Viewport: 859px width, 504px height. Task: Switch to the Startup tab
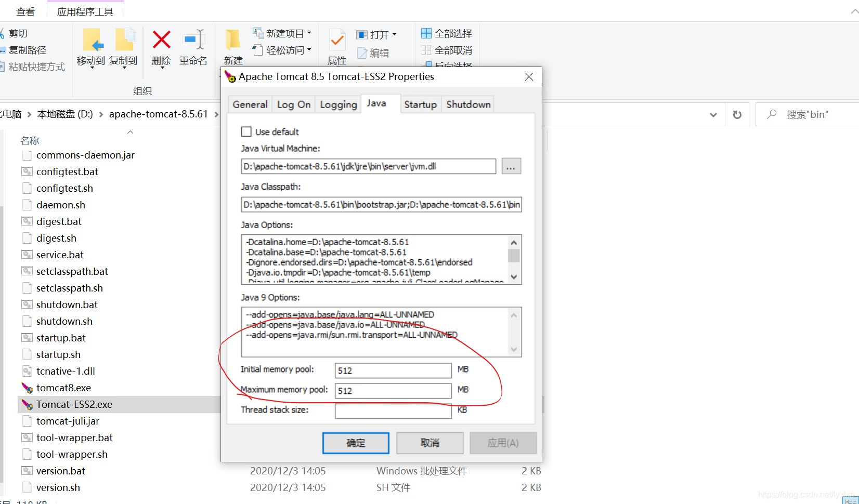coord(421,104)
